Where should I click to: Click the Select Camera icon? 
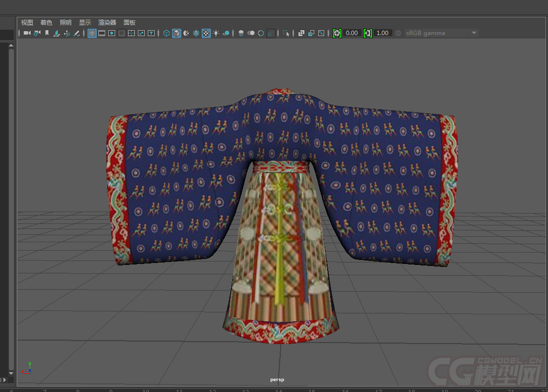coord(27,33)
